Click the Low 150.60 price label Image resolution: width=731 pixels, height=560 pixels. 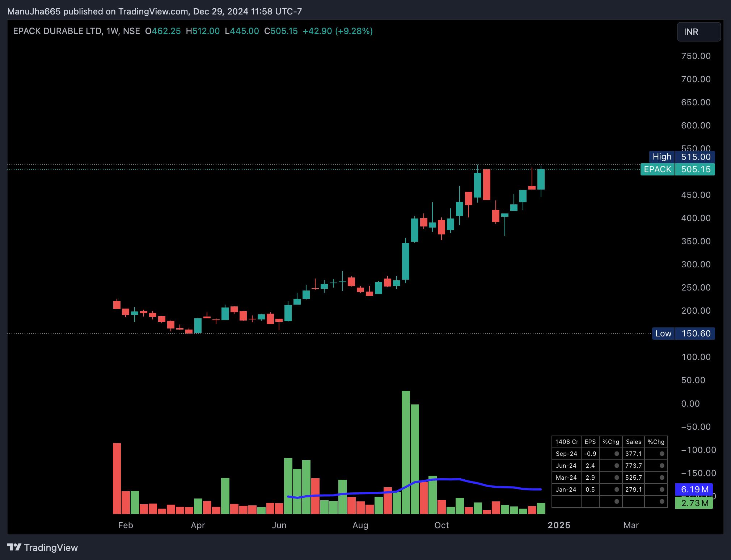tap(683, 334)
